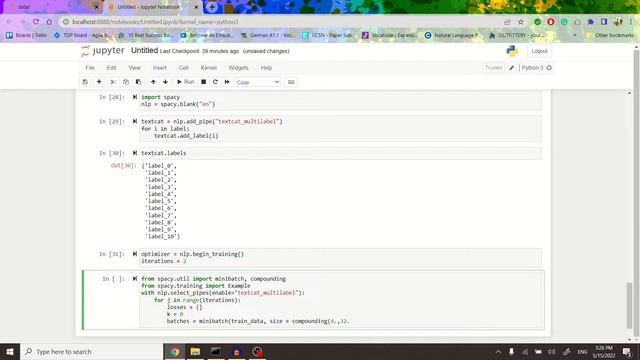This screenshot has height=360, width=640.
Task: Open File Explorer from the taskbar
Action: pos(195,351)
